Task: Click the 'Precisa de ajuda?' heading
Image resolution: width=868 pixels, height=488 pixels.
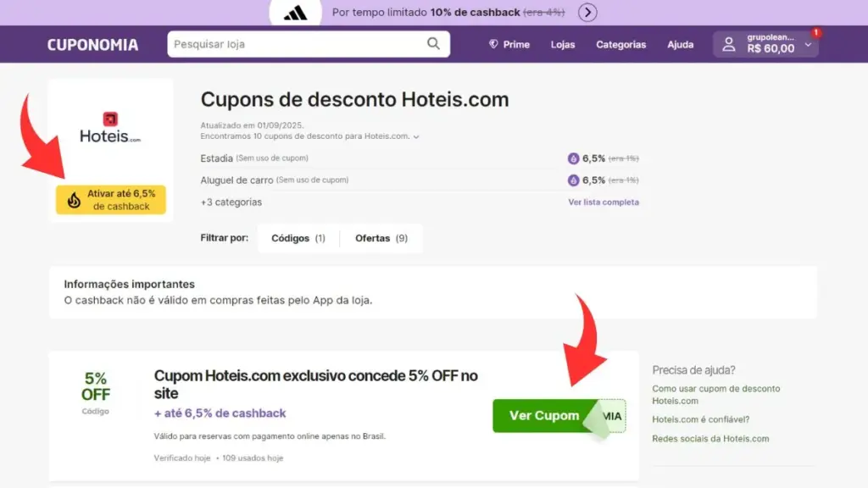Action: (x=693, y=370)
